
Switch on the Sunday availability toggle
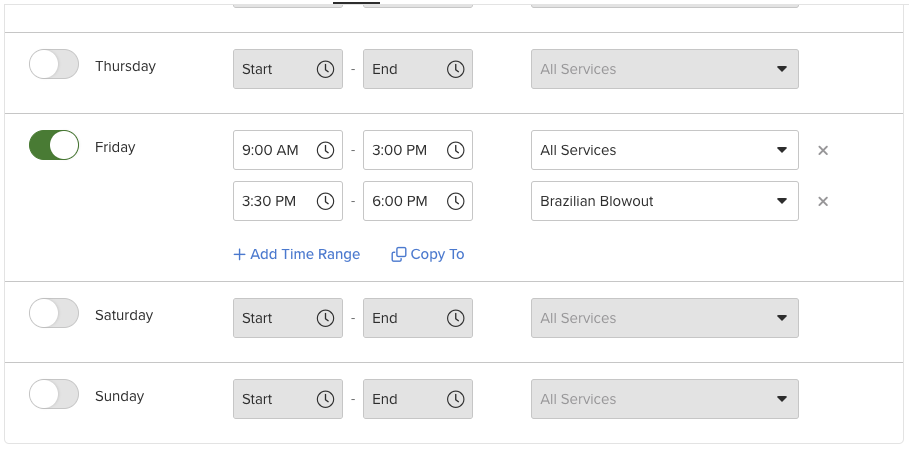click(54, 394)
